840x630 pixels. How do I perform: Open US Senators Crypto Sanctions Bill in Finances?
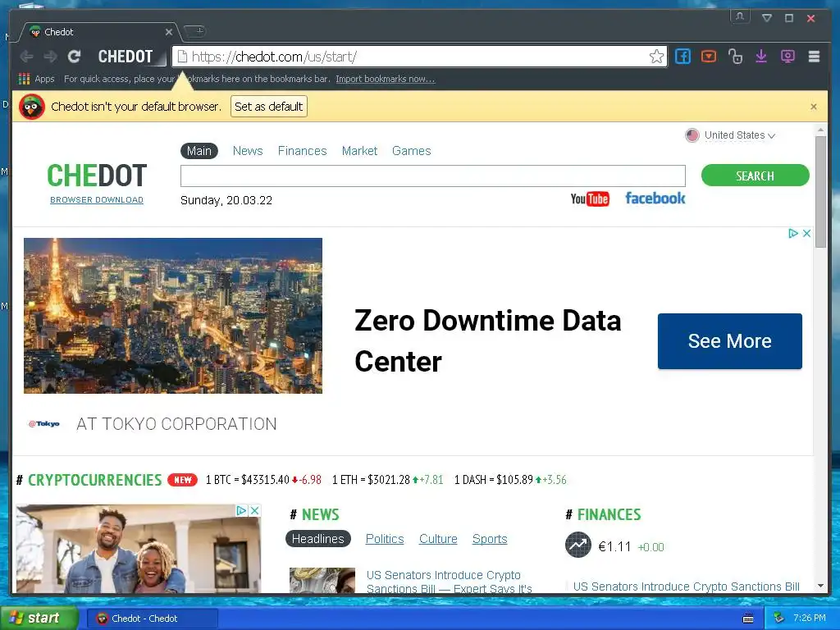point(687,587)
